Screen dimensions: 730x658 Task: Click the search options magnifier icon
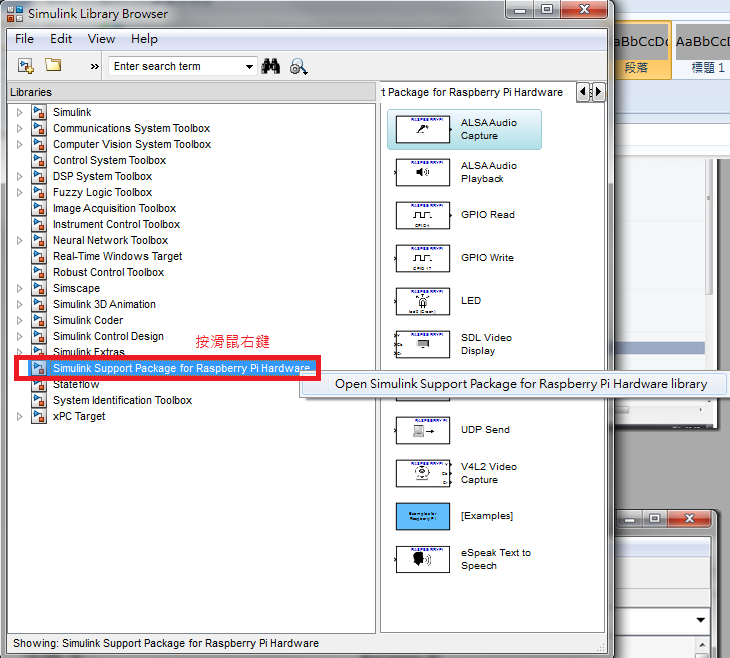click(298, 67)
